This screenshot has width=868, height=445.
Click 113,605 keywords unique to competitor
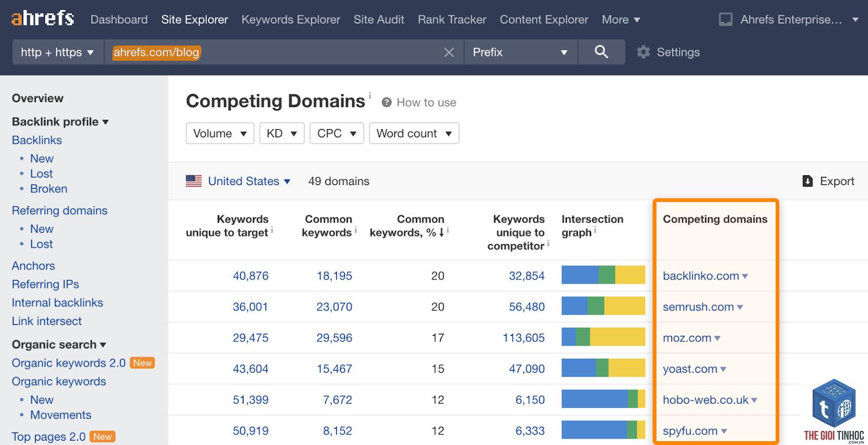524,338
